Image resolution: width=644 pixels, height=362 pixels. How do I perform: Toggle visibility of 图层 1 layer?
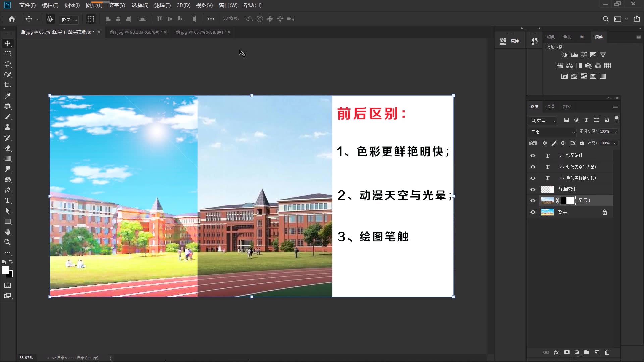tap(533, 201)
